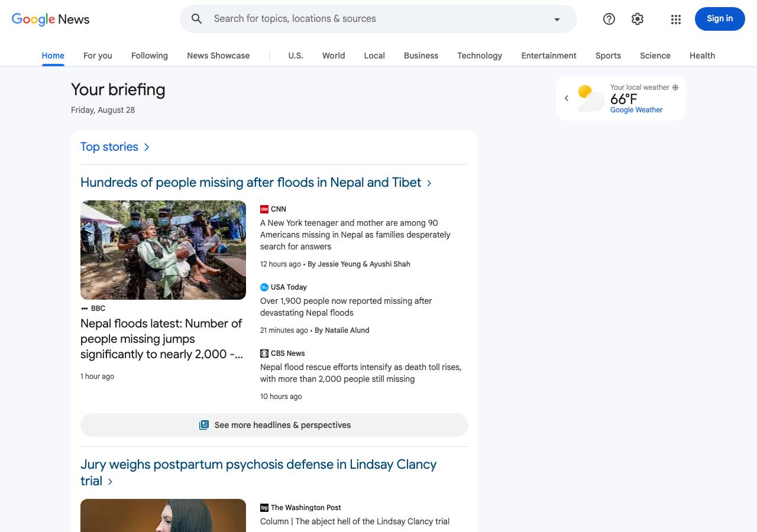Viewport: 757px width, 532px height.
Task: Click the Google News logo
Action: click(51, 19)
